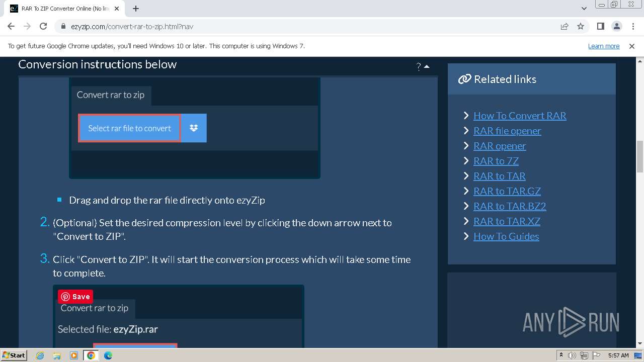This screenshot has height=362, width=644.
Task: Open RAR to TAR.GZ link
Action: pos(507,191)
